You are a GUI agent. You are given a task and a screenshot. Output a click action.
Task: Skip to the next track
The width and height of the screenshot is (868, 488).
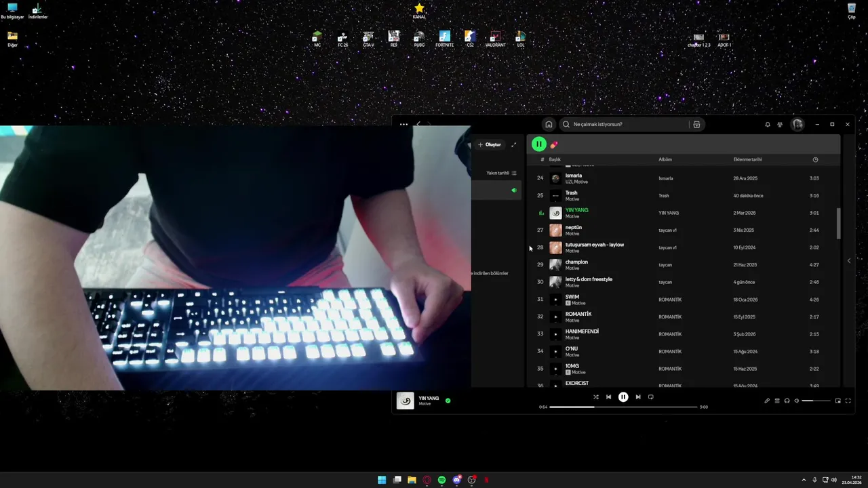[x=638, y=397]
